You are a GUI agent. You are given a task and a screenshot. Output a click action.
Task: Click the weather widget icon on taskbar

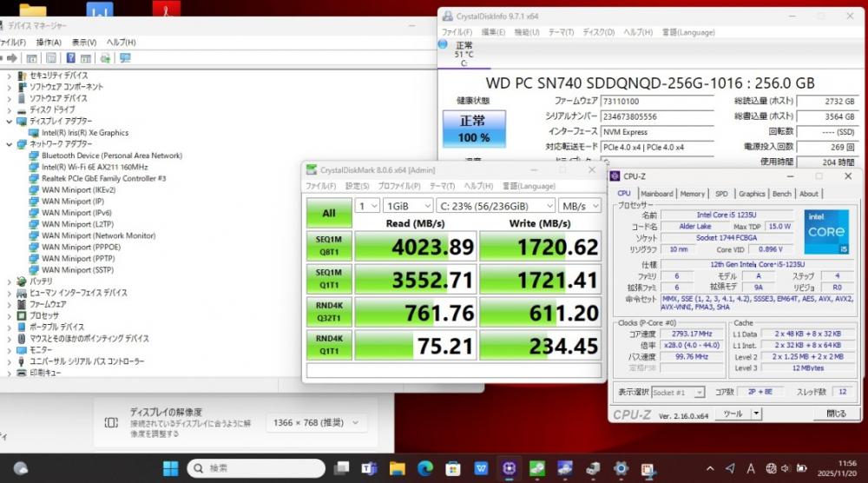21,468
